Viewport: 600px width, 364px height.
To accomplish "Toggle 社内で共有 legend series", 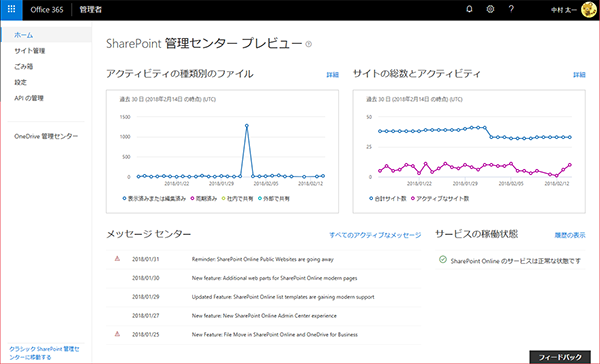I will [x=237, y=198].
